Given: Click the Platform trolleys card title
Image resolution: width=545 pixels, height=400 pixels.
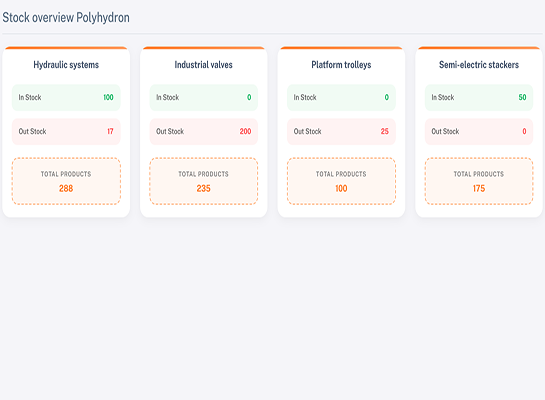Looking at the screenshot, I should pos(341,65).
